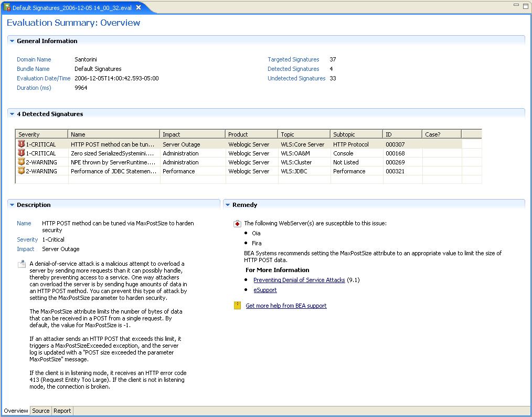Minimize the editor pane
Viewport: 532px width, 417px height.
[516, 5]
